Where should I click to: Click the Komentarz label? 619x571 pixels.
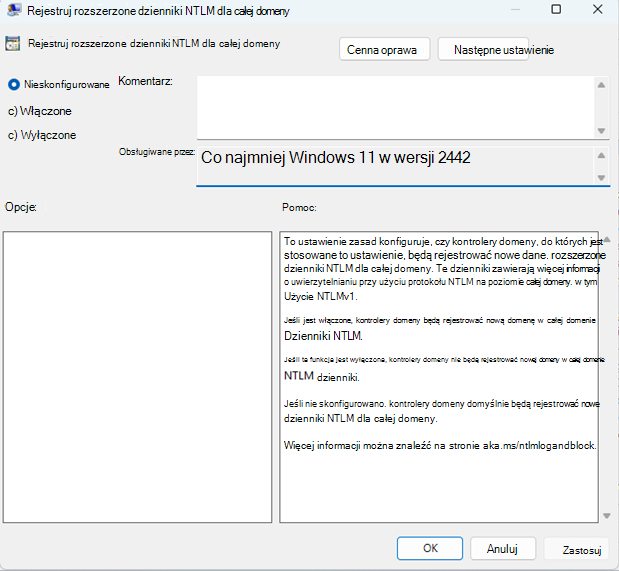click(x=145, y=81)
